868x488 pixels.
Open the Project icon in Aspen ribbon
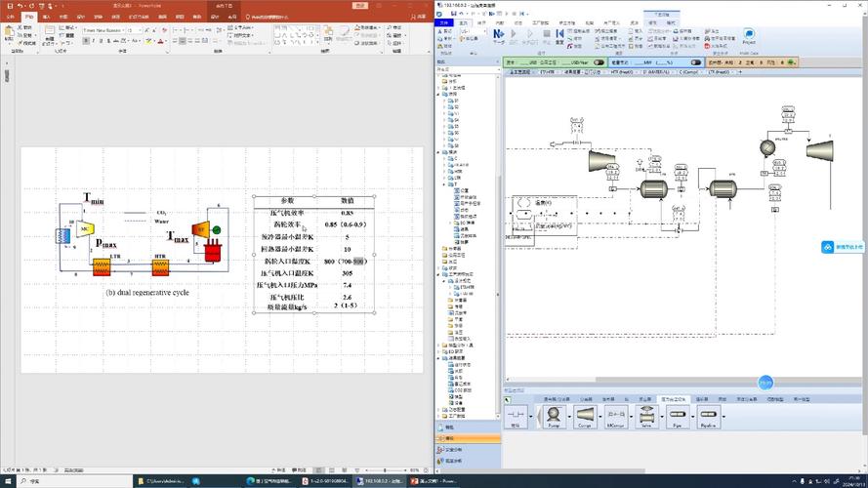[749, 34]
